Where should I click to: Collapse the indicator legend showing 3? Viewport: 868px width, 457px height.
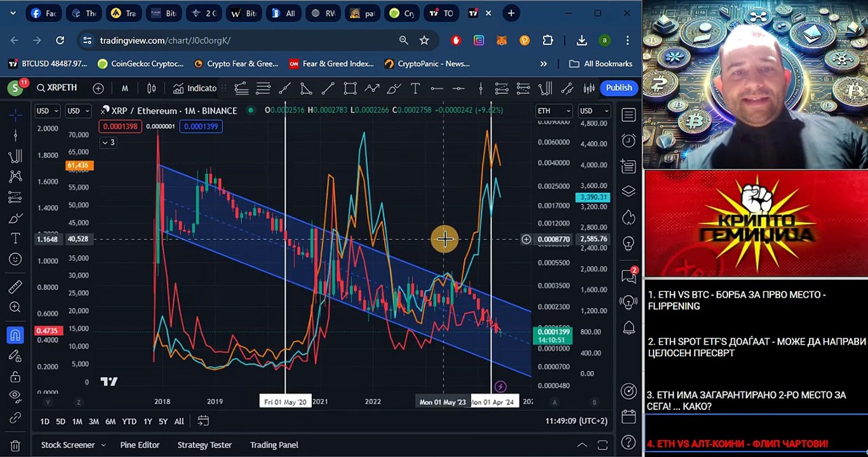[108, 142]
